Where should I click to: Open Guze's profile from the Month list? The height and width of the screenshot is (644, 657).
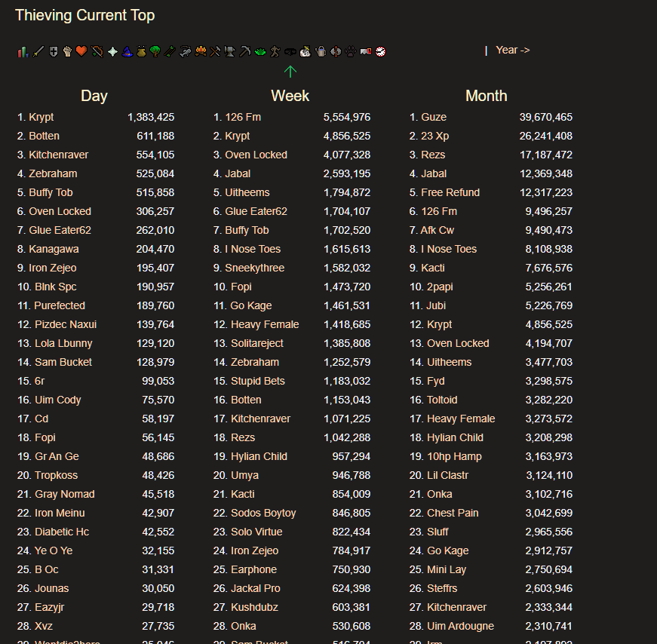click(x=433, y=116)
